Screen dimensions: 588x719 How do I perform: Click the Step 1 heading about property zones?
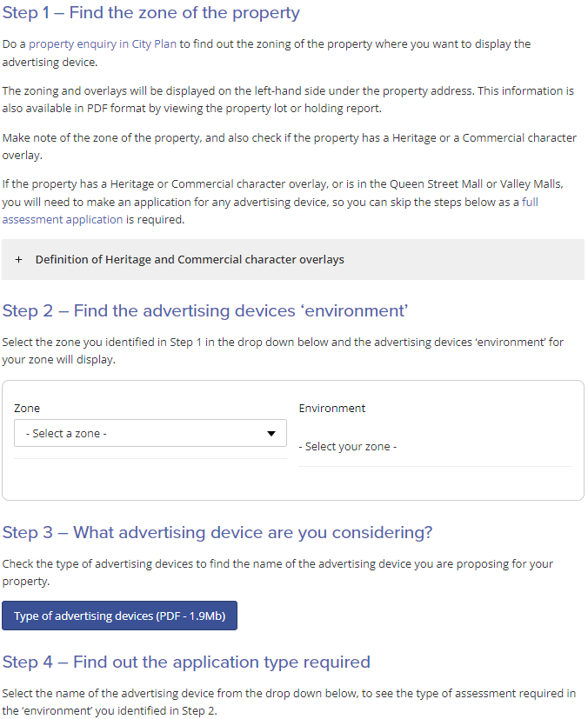151,13
